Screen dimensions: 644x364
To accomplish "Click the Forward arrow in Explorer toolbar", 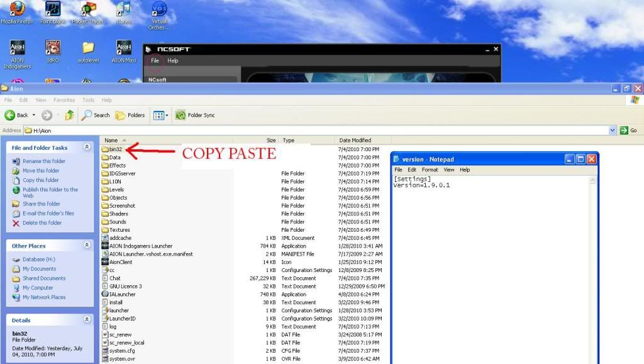I will coord(47,115).
